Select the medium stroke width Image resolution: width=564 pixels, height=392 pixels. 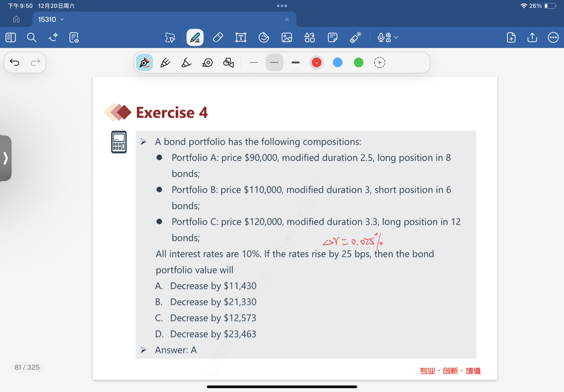pyautogui.click(x=274, y=63)
